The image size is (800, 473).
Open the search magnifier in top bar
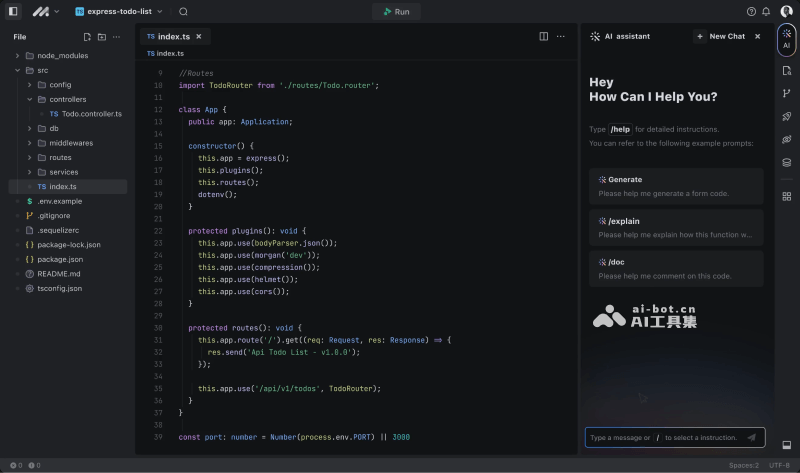pos(183,12)
